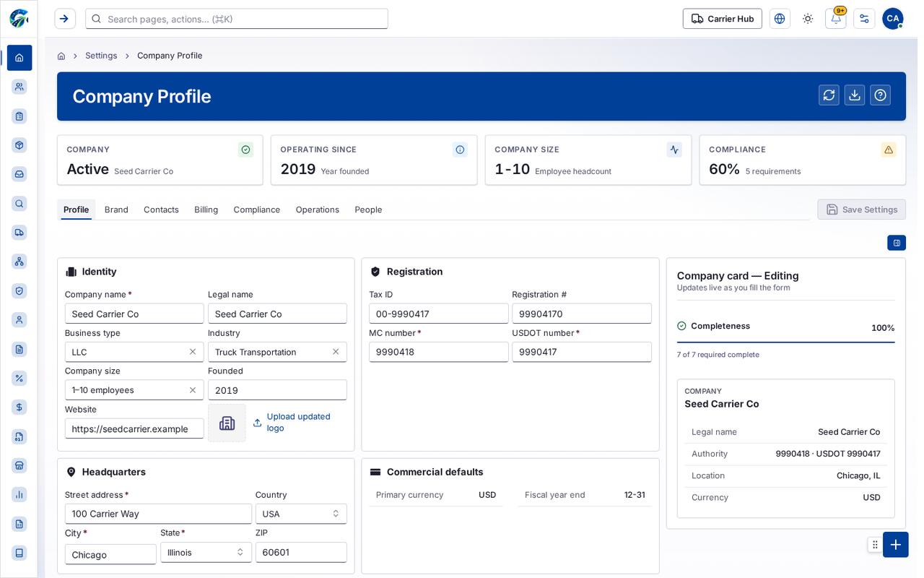Switch to the Brand tab
This screenshot has height=578, width=924.
(116, 210)
